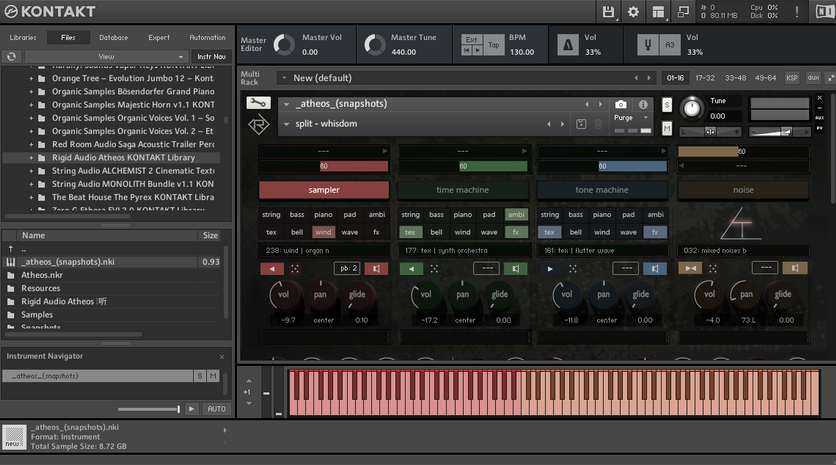
Task: Click the metronome icon in Master Editor
Action: click(568, 45)
